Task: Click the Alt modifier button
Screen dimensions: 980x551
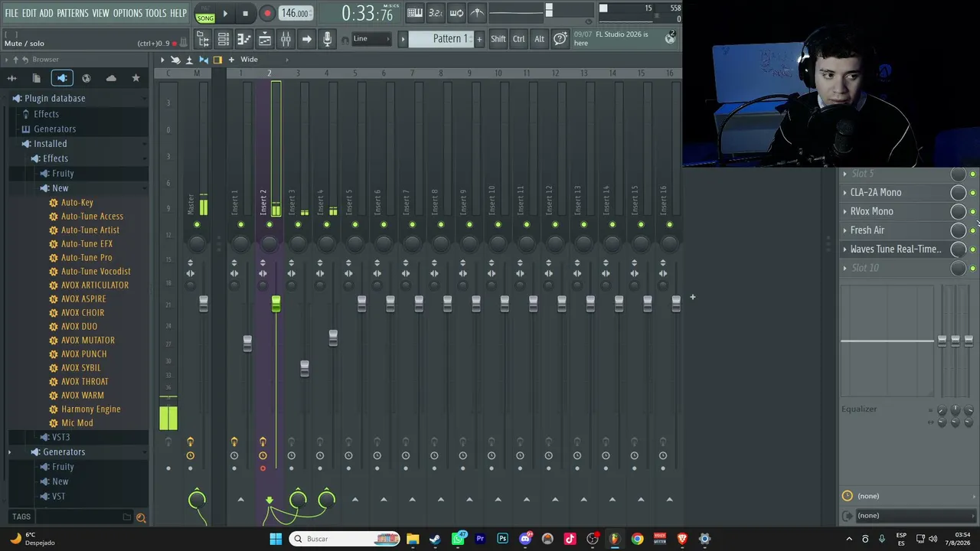Action: (x=539, y=39)
